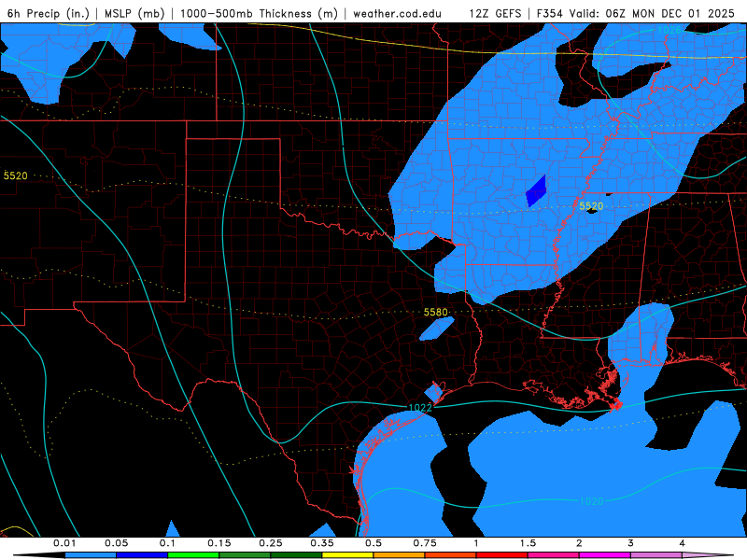Click the cyan "1022" isobar label

[420, 408]
